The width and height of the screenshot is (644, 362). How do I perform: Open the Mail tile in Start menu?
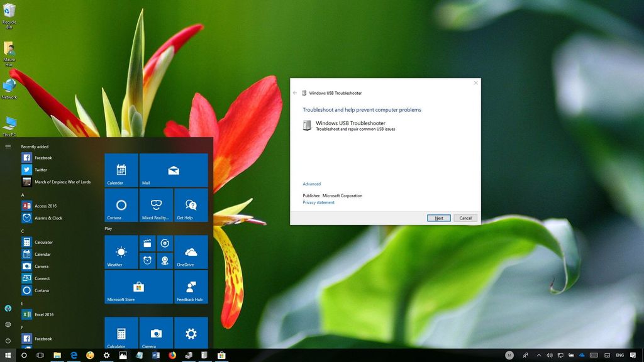pyautogui.click(x=174, y=170)
